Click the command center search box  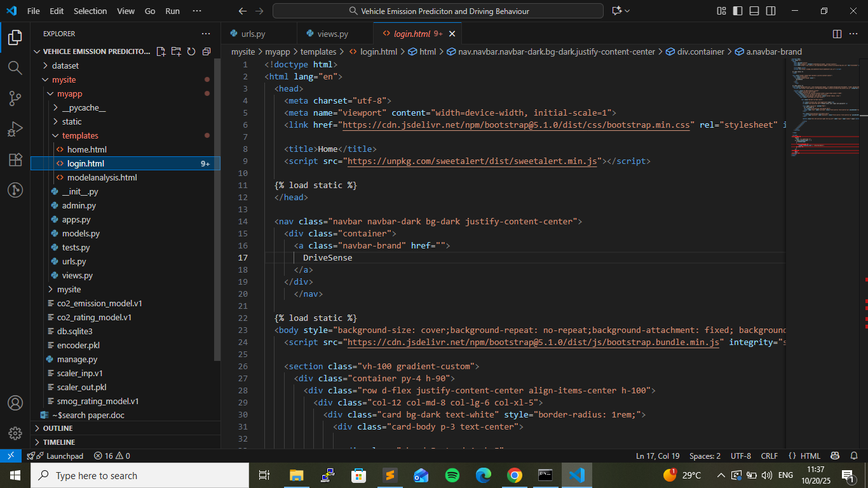(x=438, y=11)
